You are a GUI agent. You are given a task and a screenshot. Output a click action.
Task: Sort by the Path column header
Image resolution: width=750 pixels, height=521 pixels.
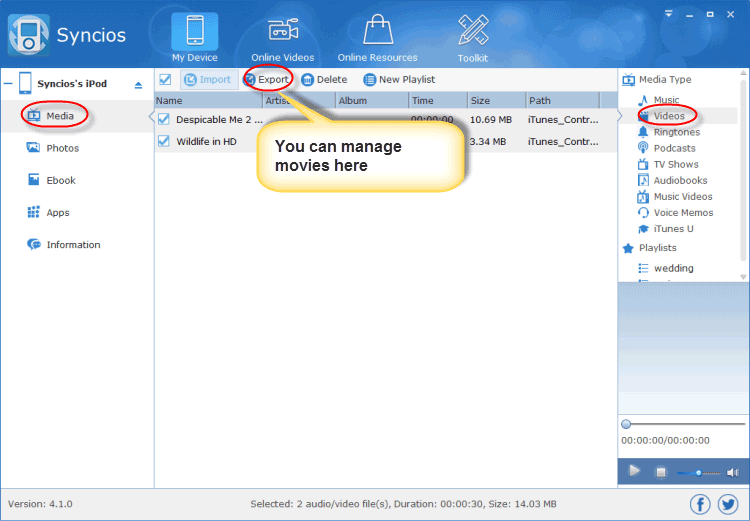(x=562, y=100)
